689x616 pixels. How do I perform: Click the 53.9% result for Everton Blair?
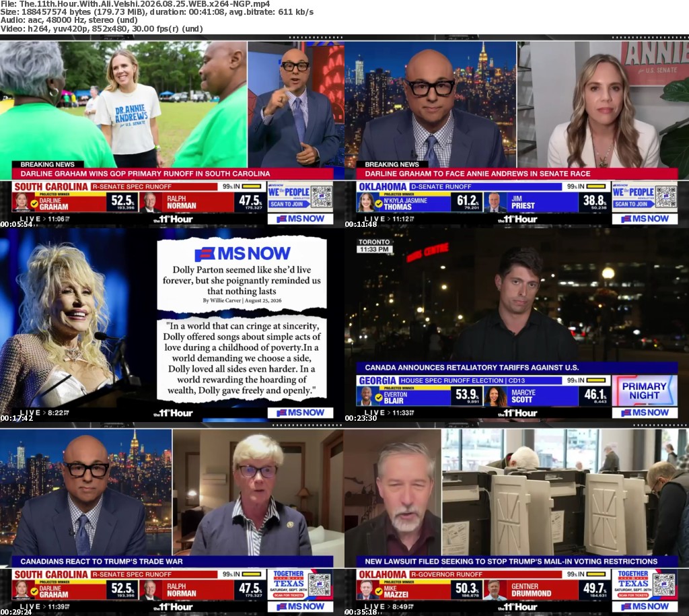pos(468,395)
